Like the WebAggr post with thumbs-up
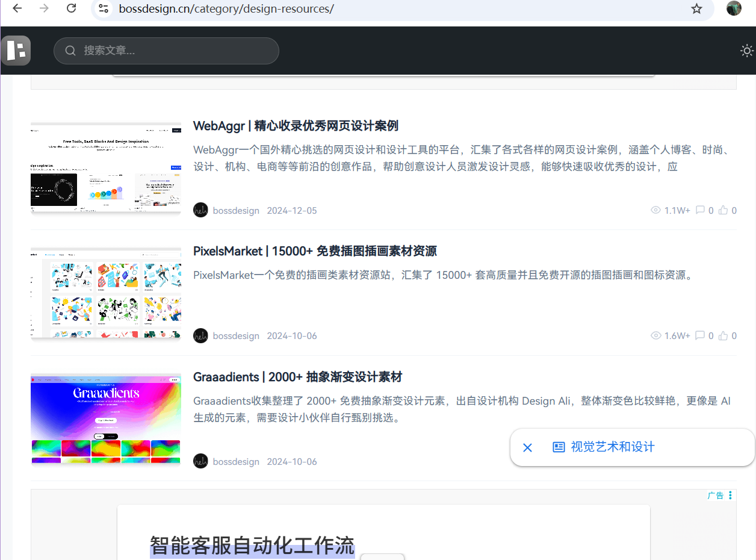Screen dimensions: 756x560 click(x=723, y=210)
